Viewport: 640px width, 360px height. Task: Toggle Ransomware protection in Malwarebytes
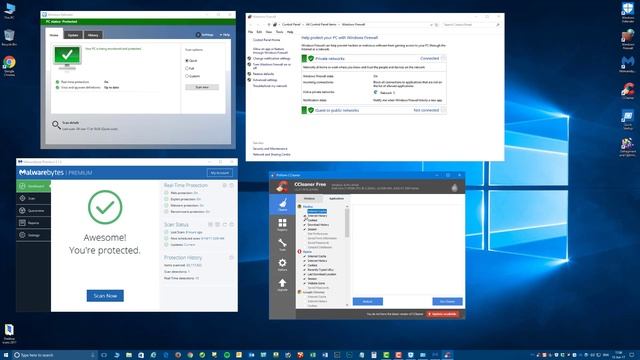coord(166,212)
